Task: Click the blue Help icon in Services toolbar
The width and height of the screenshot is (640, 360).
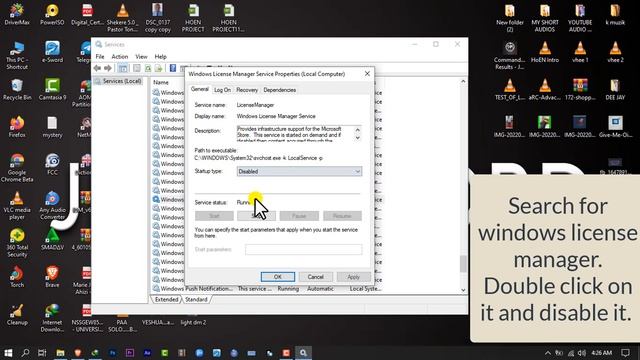Action: click(173, 68)
